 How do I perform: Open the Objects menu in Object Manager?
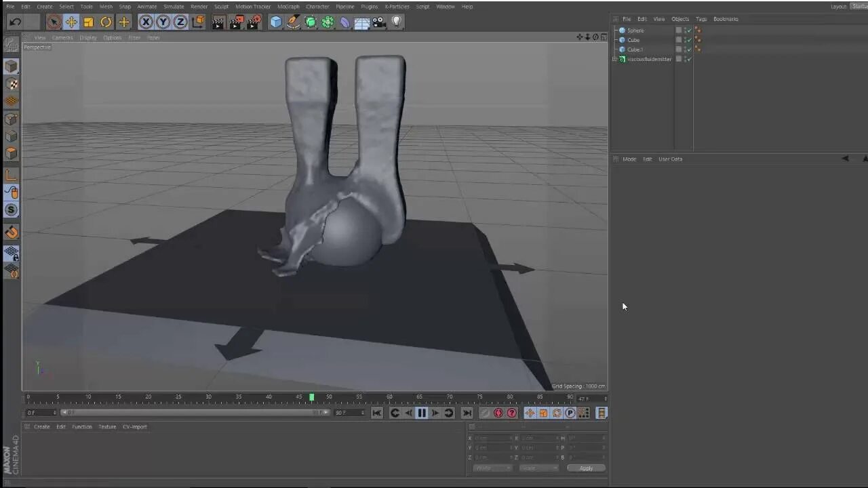point(679,19)
